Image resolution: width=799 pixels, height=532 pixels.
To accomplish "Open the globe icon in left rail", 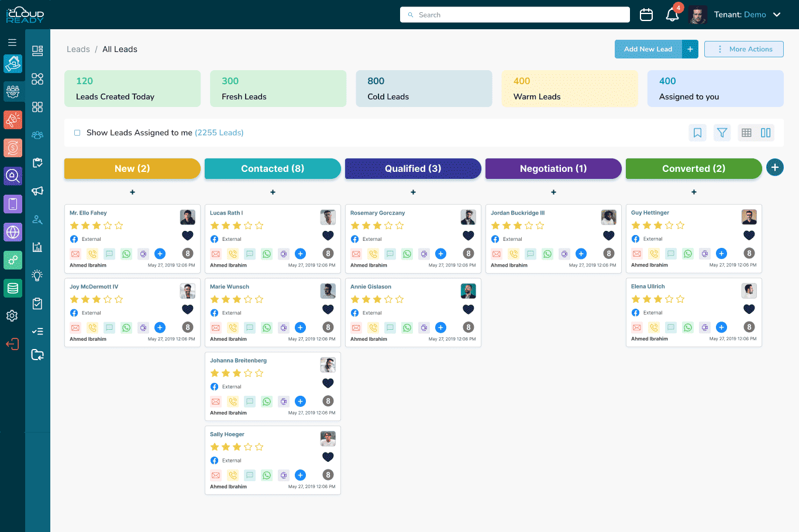I will tap(13, 232).
